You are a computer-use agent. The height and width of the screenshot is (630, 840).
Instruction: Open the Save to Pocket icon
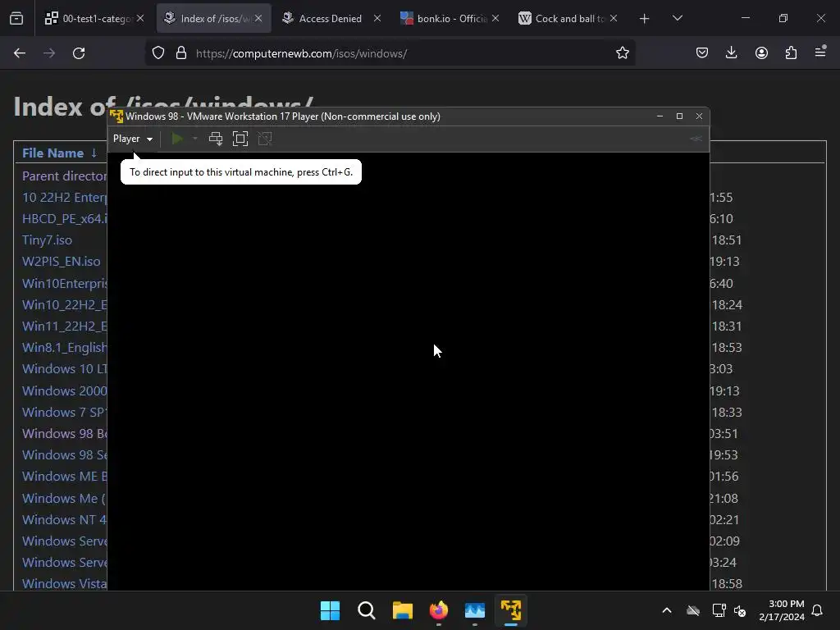(x=702, y=52)
